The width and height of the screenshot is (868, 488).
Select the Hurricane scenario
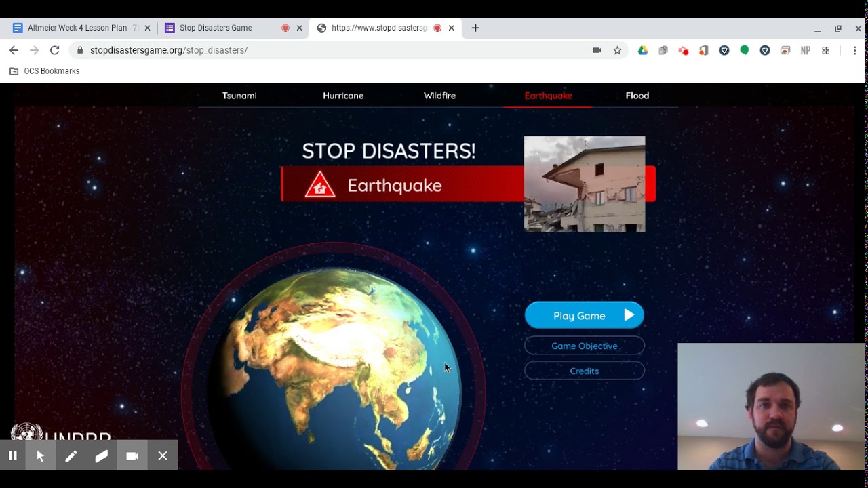coord(343,96)
